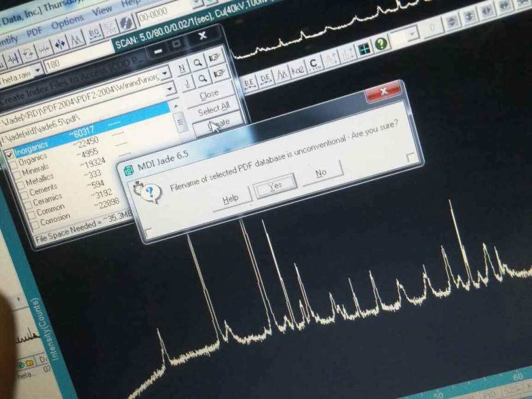Click the numeric field showing 0

pyautogui.click(x=432, y=27)
